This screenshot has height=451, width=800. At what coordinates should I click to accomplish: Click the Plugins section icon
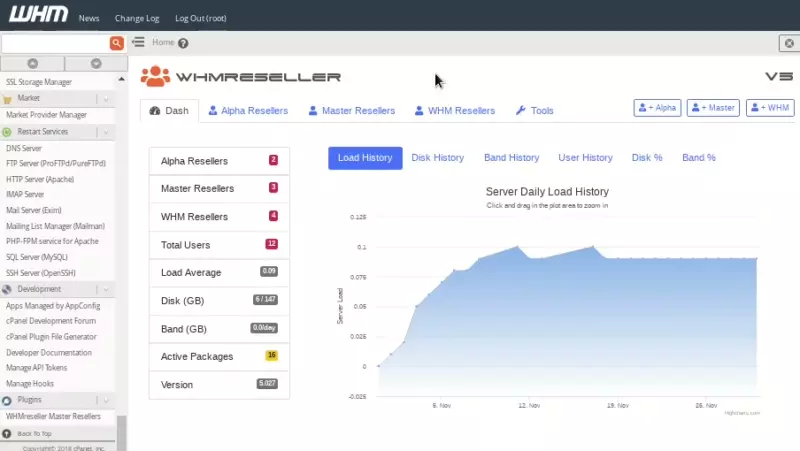click(7, 400)
